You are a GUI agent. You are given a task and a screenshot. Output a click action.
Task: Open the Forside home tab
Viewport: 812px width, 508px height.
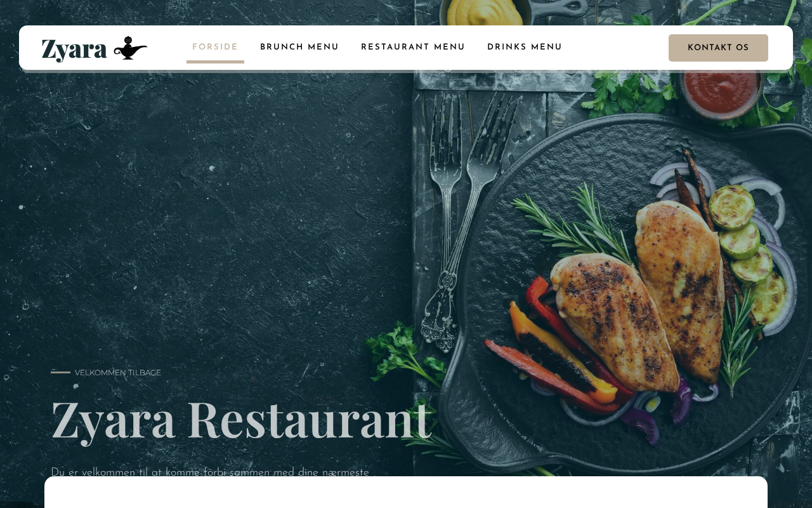pos(215,48)
